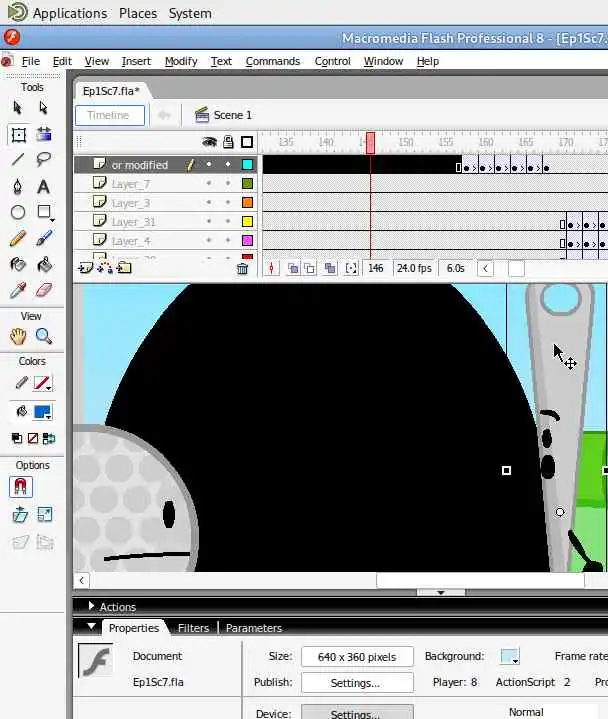
Task: Click the No Color button
Action: click(33, 438)
